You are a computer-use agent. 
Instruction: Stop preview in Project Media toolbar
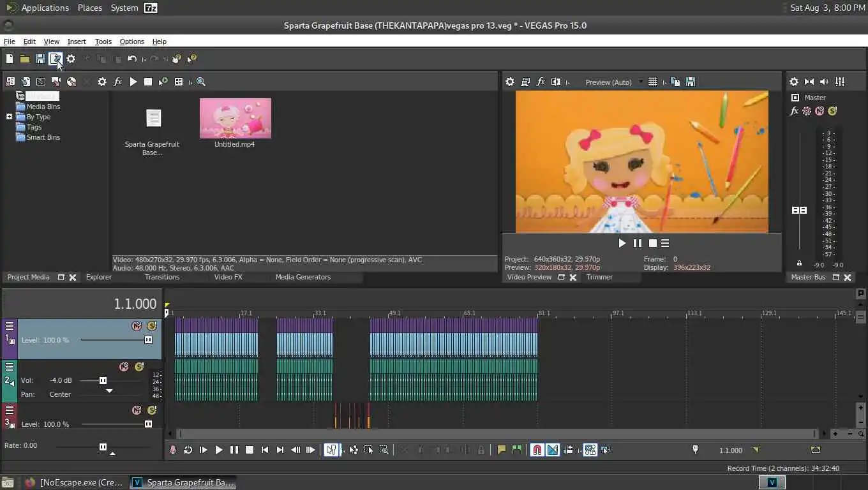pyautogui.click(x=148, y=82)
